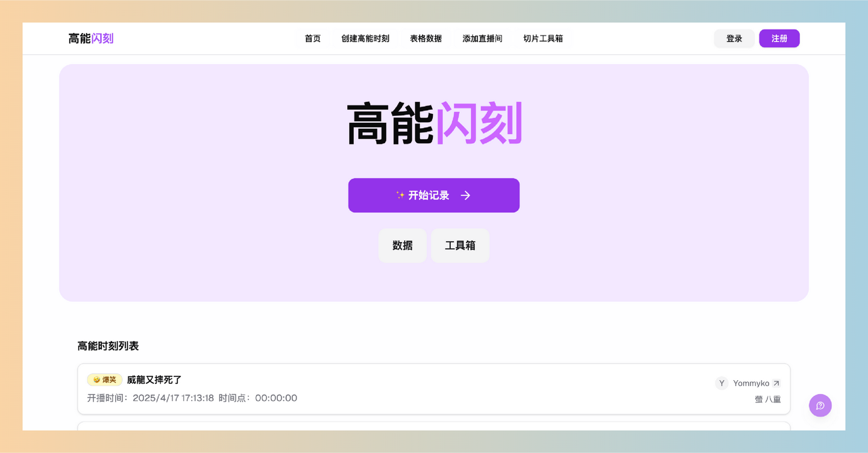The height and width of the screenshot is (453, 868).
Task: Click the 高能闪刻 logo
Action: point(91,38)
